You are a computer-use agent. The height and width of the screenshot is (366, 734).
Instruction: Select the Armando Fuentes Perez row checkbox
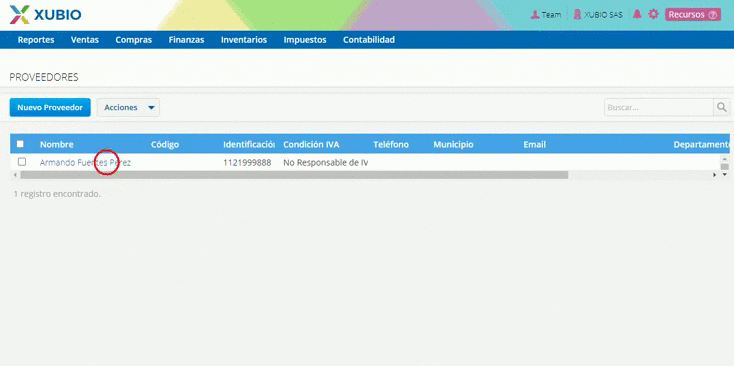tap(22, 162)
